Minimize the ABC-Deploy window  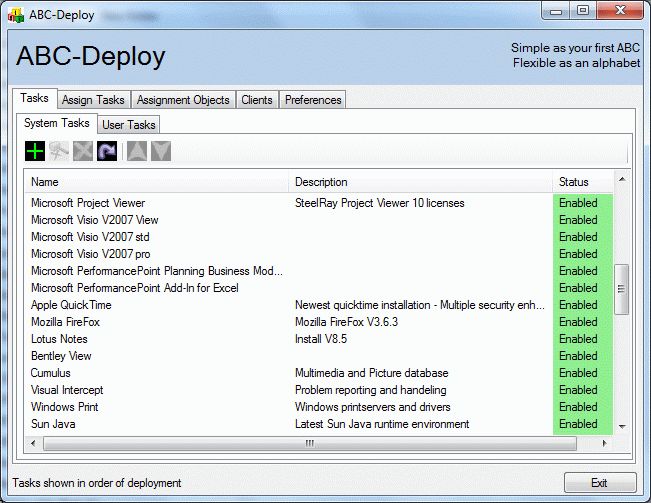556,11
